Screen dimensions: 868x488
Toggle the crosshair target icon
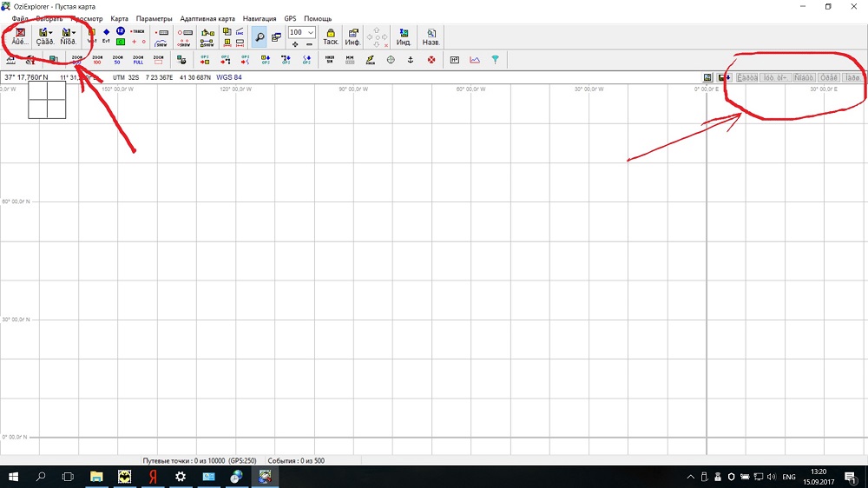pyautogui.click(x=391, y=60)
